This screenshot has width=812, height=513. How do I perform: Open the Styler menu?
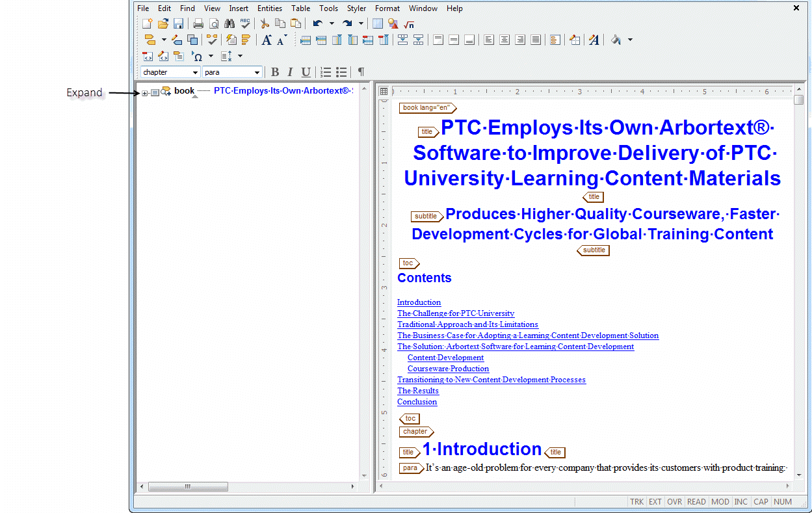point(356,8)
